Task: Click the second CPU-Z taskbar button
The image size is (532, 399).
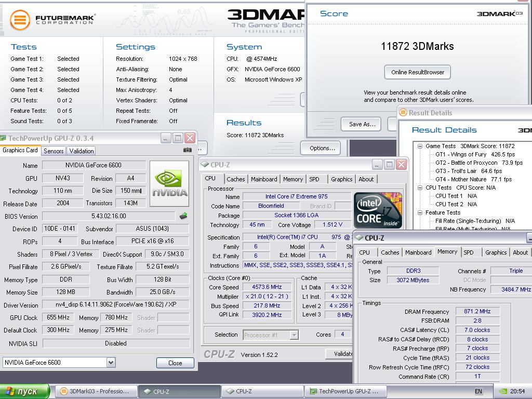Action: [262, 391]
